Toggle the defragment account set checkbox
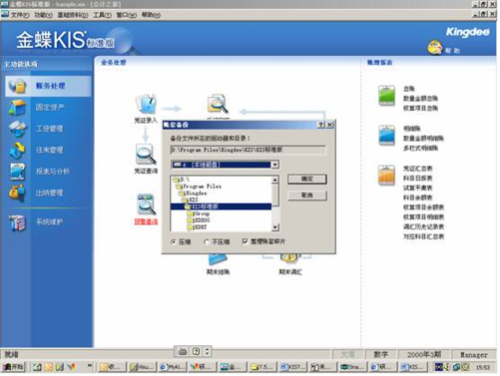The width and height of the screenshot is (500, 376). click(245, 241)
